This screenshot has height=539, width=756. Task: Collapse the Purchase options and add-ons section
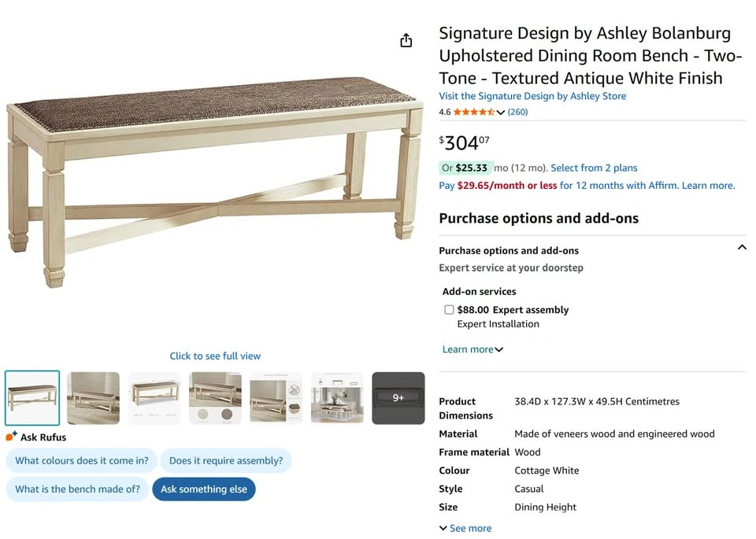[741, 248]
